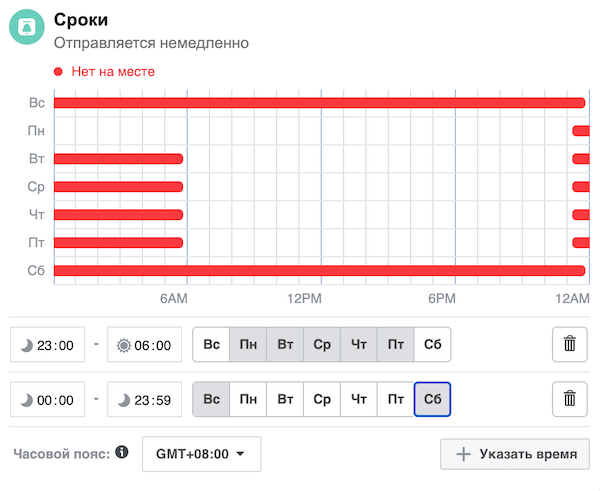Delete the 00:00–23:59 time range
Viewport: 600px width, 491px height.
(570, 399)
